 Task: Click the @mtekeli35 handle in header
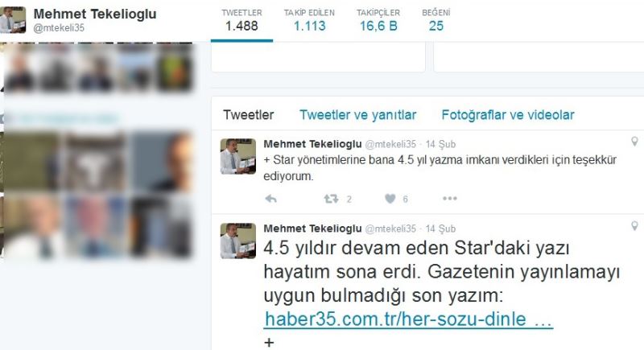coord(59,28)
